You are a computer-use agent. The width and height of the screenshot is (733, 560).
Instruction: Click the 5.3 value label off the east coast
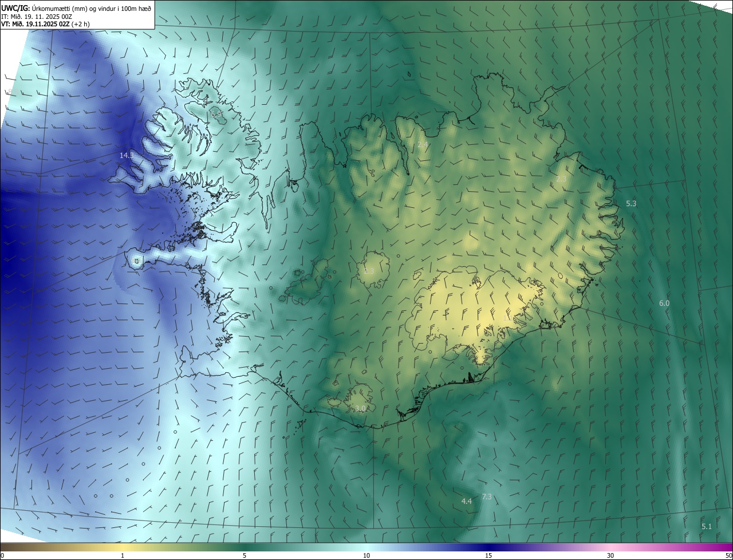[x=631, y=203]
